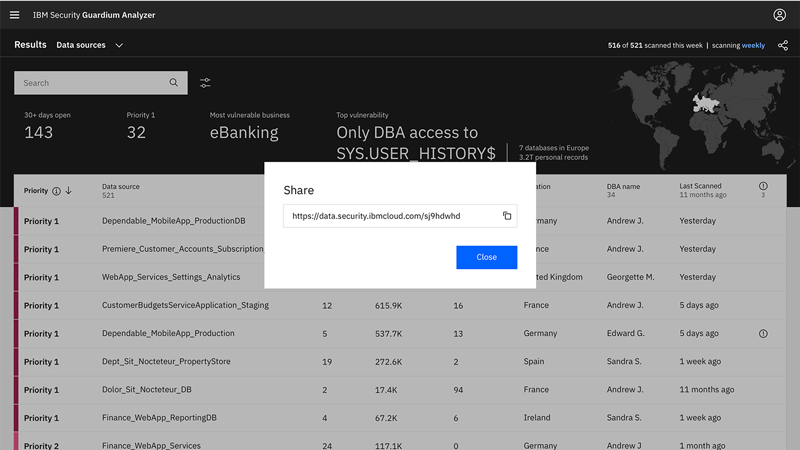Click 7 databases in Europe text
Screen dimensions: 800x450
click(x=554, y=147)
